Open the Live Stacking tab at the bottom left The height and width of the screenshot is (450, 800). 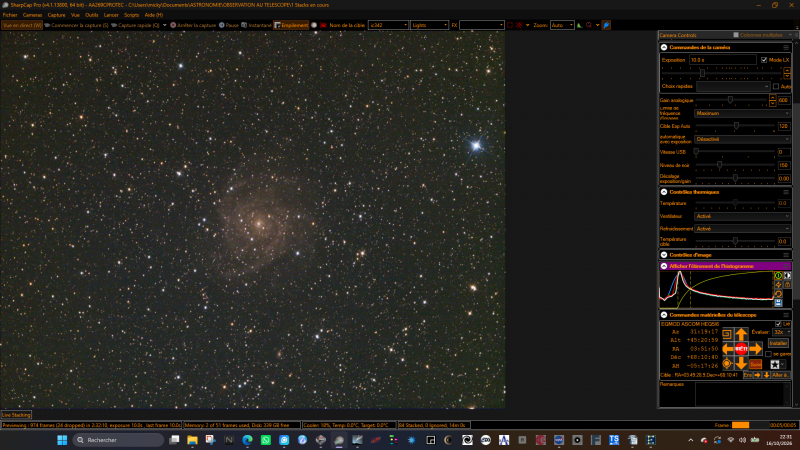16,415
